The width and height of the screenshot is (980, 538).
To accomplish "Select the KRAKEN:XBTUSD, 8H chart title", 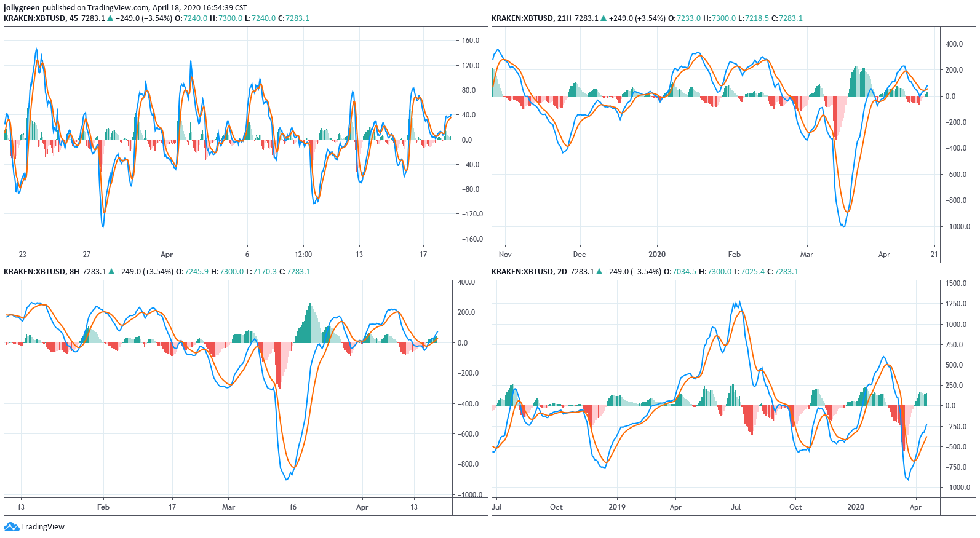I will click(41, 272).
